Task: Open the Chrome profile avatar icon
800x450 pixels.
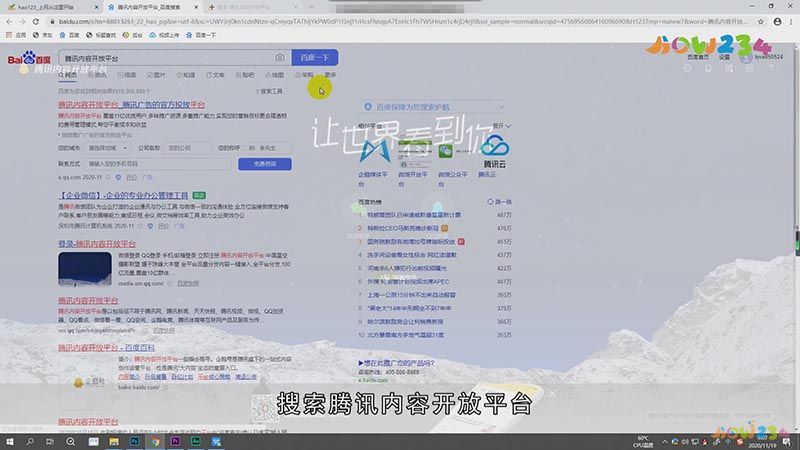Action: (x=777, y=21)
